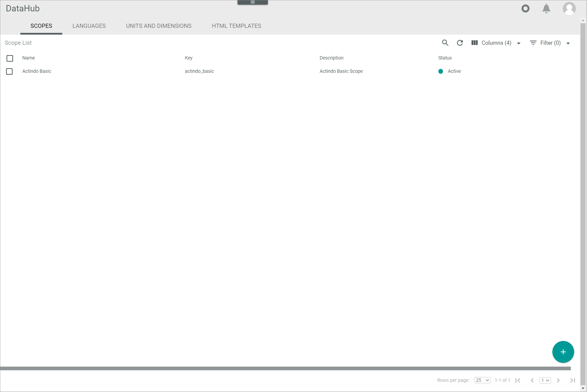Click the Actindo Basic Scope description
The height and width of the screenshot is (392, 587).
pyautogui.click(x=341, y=71)
